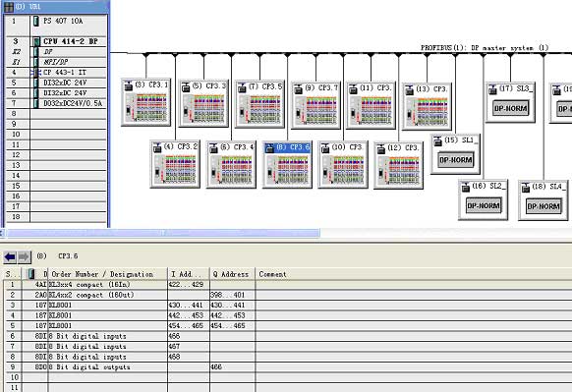572x392 pixels.
Task: Click the forward arrow navigation button
Action: (x=24, y=257)
